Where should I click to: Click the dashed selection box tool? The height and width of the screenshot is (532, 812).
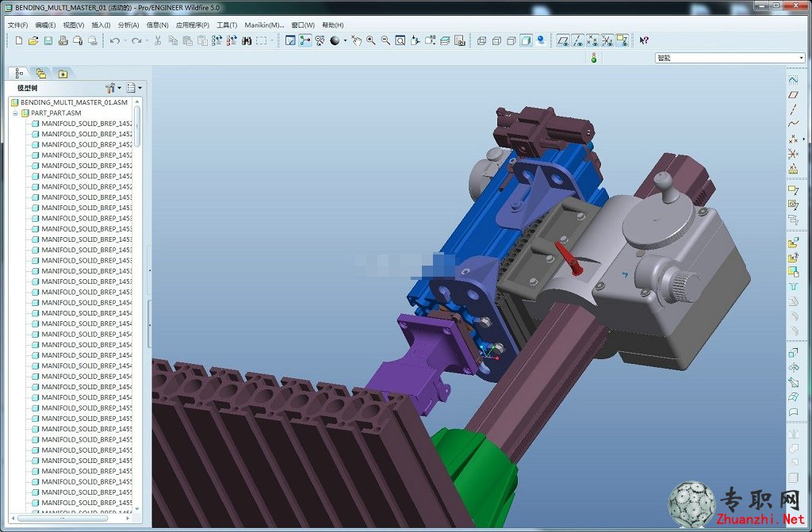[x=262, y=40]
